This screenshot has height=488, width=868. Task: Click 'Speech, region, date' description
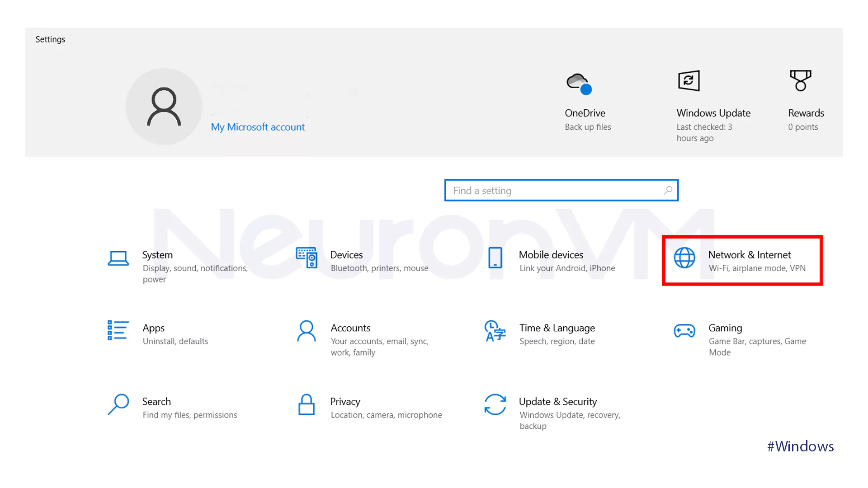557,342
